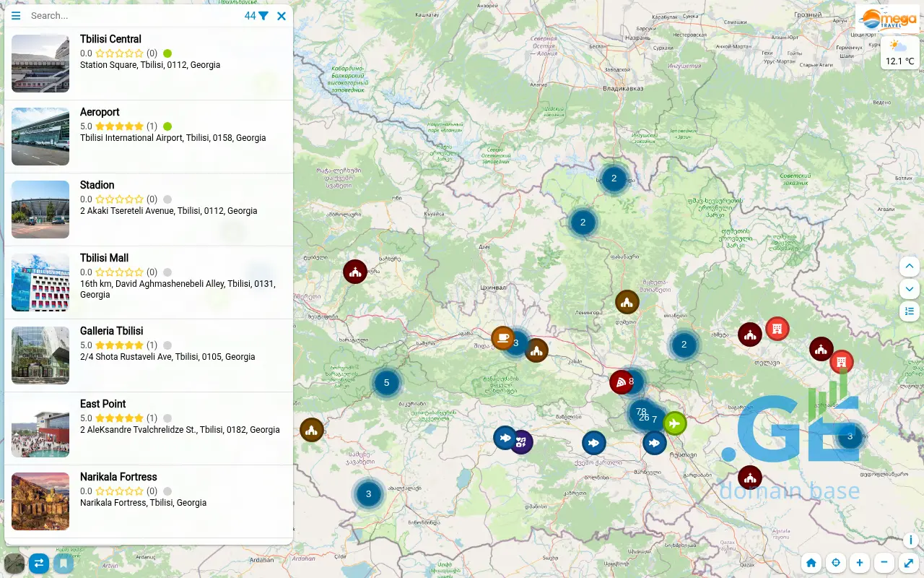Zoom in with the plus button
The width and height of the screenshot is (924, 578).
pyautogui.click(x=859, y=563)
